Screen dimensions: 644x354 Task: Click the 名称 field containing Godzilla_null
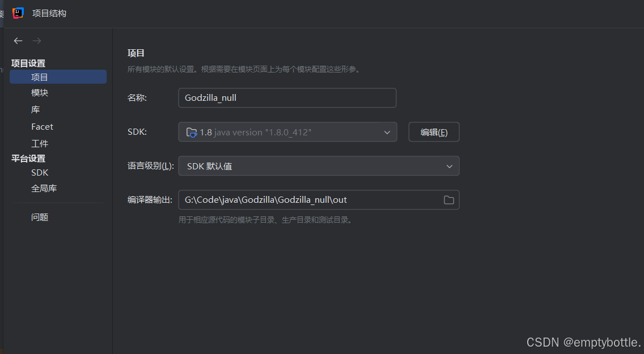click(x=287, y=97)
